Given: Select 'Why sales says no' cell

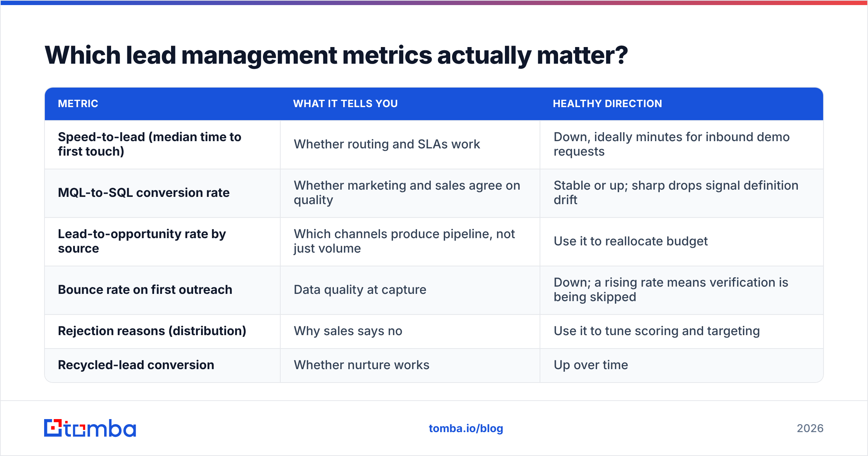Looking at the screenshot, I should pyautogui.click(x=410, y=331).
